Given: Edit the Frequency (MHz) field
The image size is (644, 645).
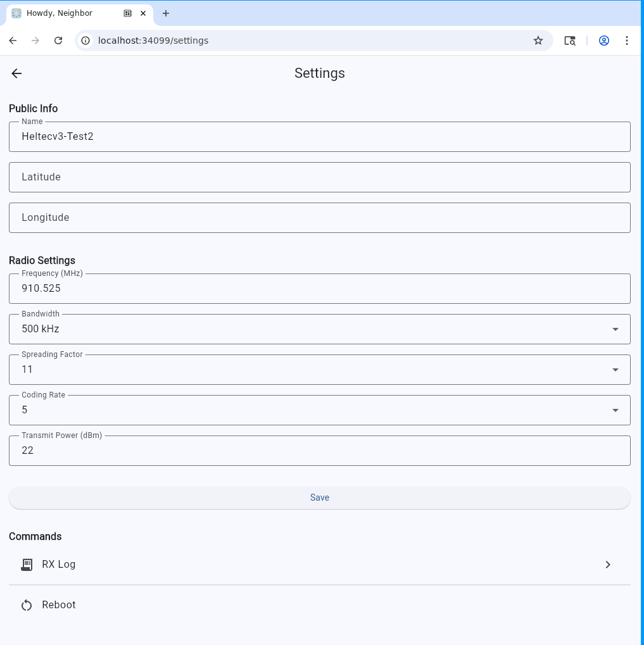Looking at the screenshot, I should (x=319, y=289).
